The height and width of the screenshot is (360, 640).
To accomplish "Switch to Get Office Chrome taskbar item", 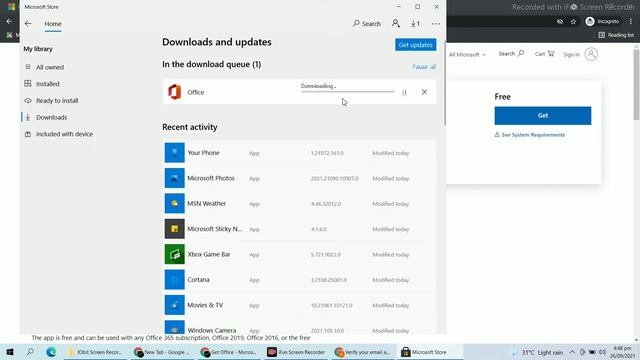I will coord(230,352).
